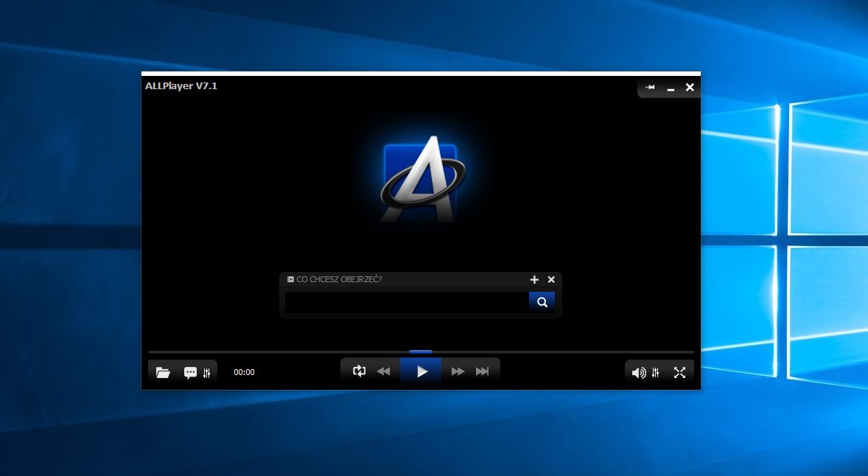Image resolution: width=868 pixels, height=476 pixels.
Task: Click the 00:00 time display
Action: [x=244, y=372]
